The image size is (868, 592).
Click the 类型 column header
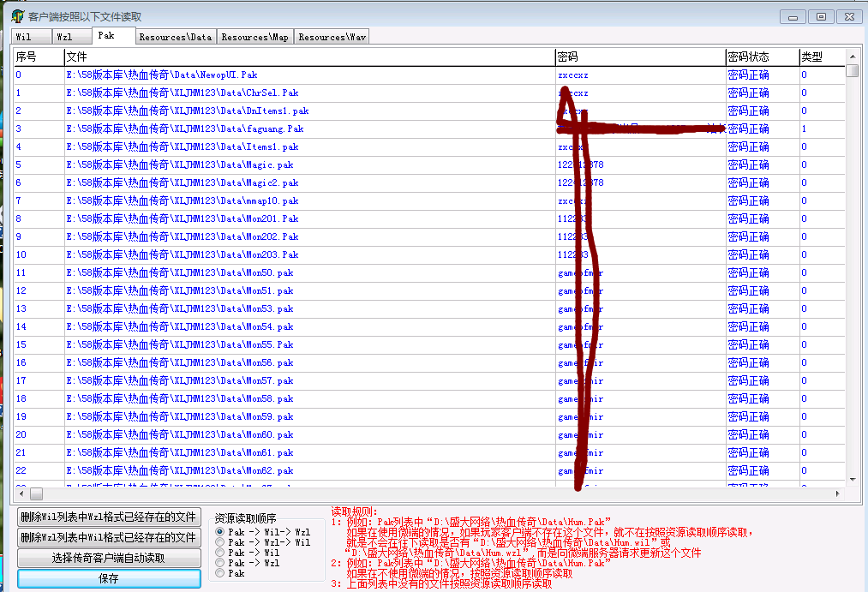(823, 57)
